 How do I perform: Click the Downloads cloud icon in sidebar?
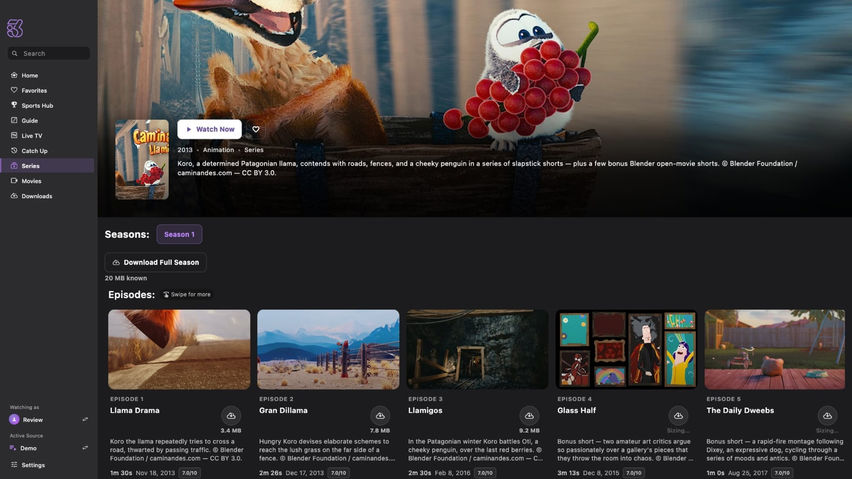tap(14, 196)
